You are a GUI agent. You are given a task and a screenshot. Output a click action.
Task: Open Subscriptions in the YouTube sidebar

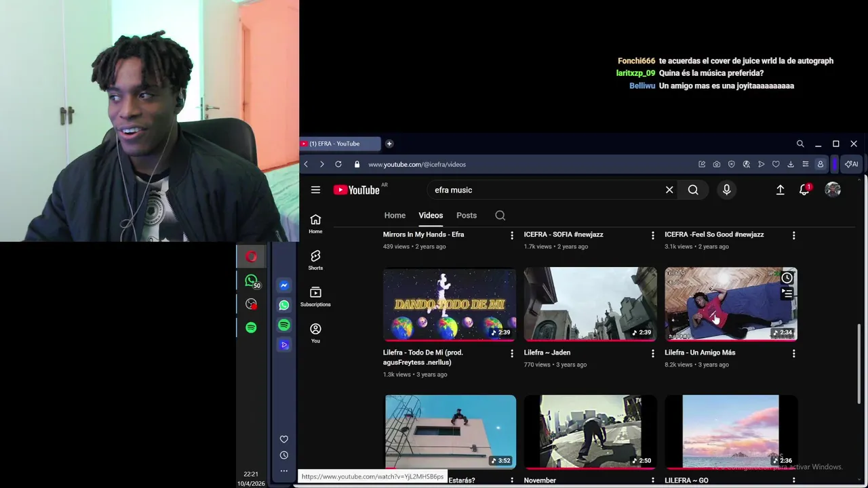pyautogui.click(x=315, y=297)
